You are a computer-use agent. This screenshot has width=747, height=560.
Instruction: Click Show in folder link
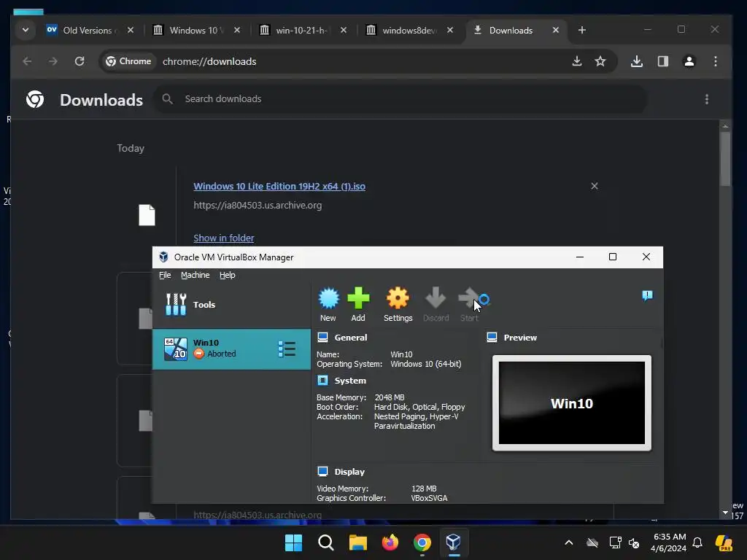(x=223, y=238)
